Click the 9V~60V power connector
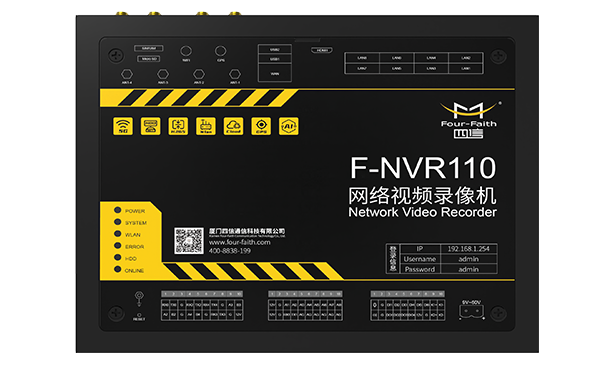Viewport: 600px width, 372px height. 471,312
